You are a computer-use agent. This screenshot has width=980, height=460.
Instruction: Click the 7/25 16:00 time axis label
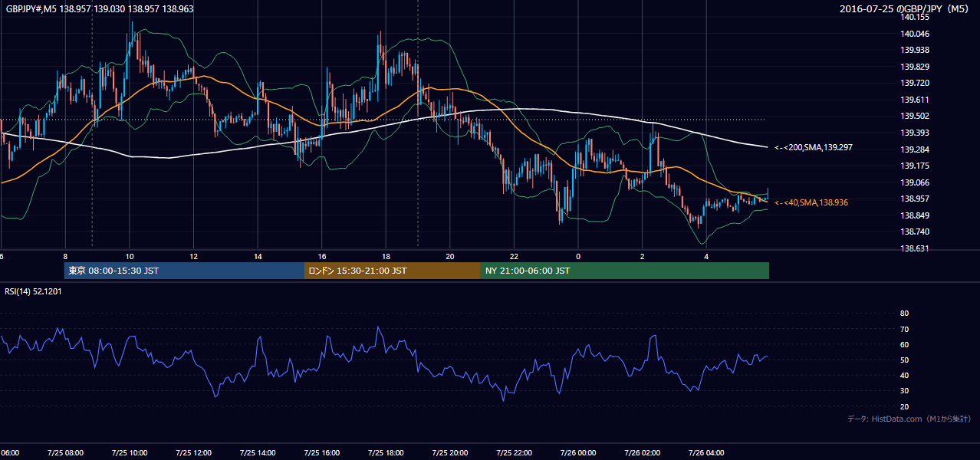pyautogui.click(x=321, y=453)
